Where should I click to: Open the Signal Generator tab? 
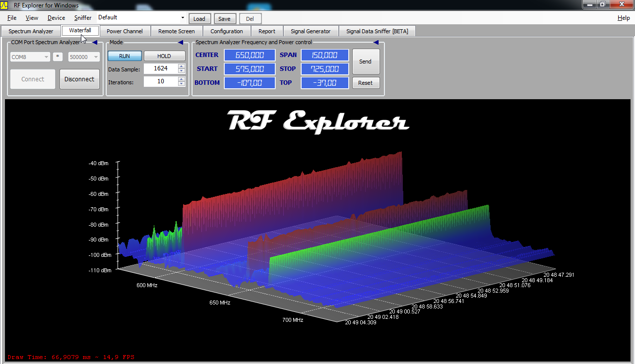point(311,31)
